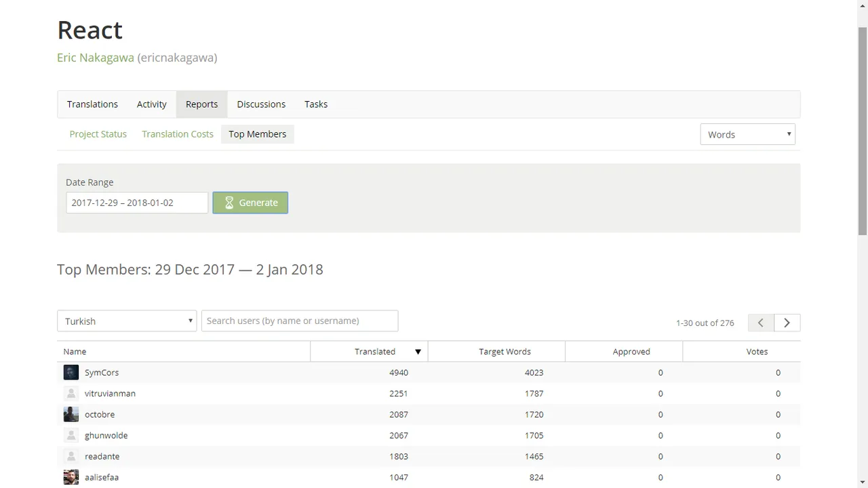
Task: Select the Reports tab
Action: (202, 104)
